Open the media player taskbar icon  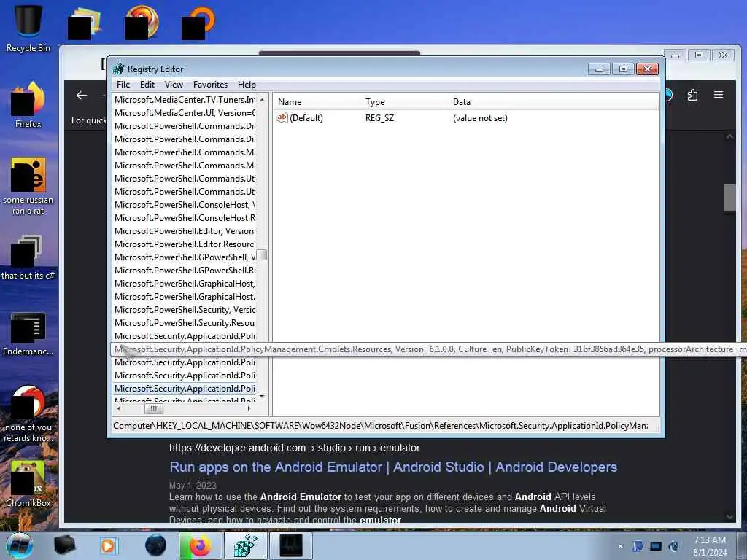(109, 545)
